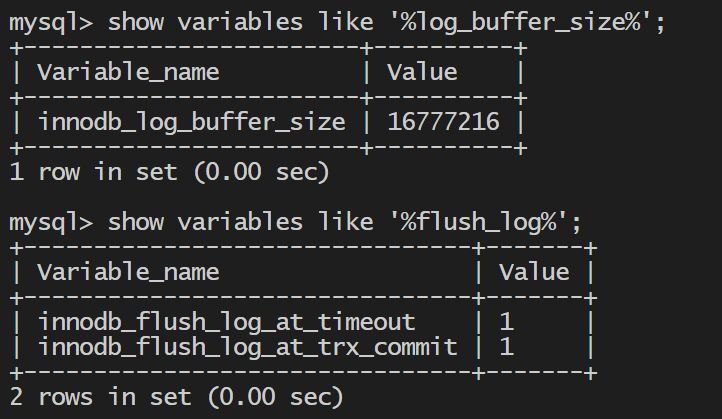Screen dimensions: 722x419
Task: Click Variable_name header in first table
Action: pyautogui.click(x=128, y=72)
